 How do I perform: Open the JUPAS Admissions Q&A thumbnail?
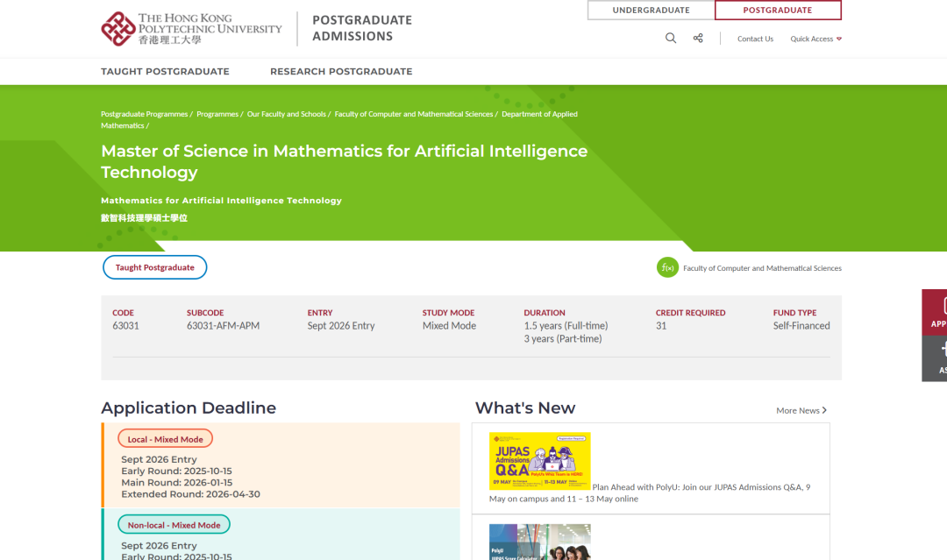540,461
